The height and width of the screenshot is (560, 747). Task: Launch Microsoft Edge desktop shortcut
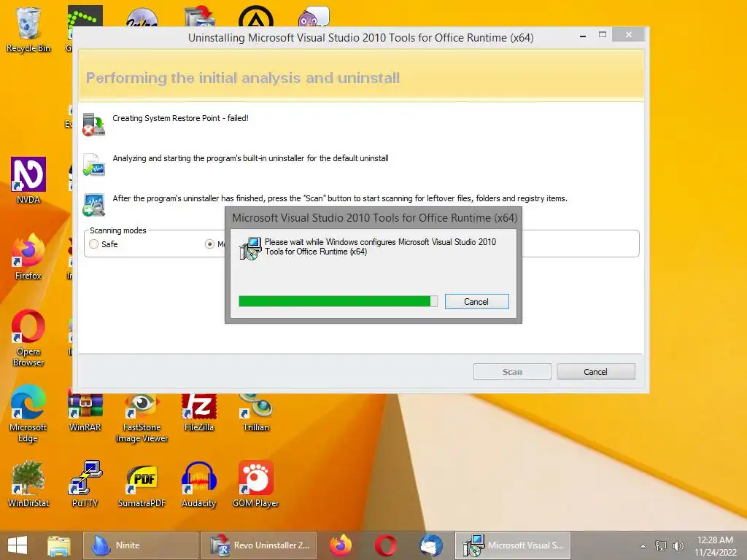point(28,413)
